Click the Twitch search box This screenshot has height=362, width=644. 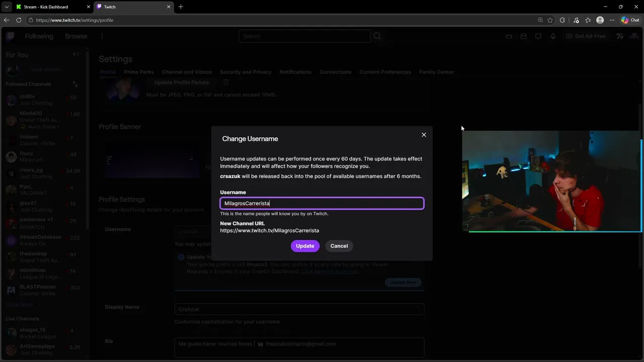[304, 36]
